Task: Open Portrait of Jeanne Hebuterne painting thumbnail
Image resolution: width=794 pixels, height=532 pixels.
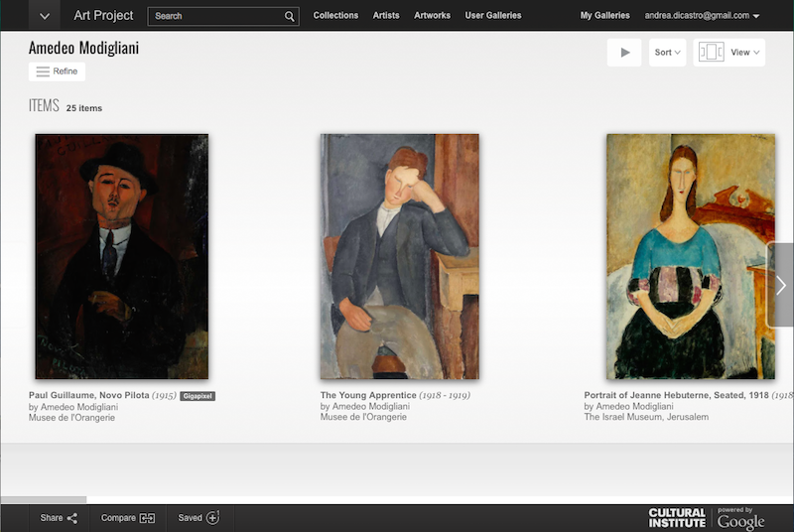Action: click(x=691, y=256)
